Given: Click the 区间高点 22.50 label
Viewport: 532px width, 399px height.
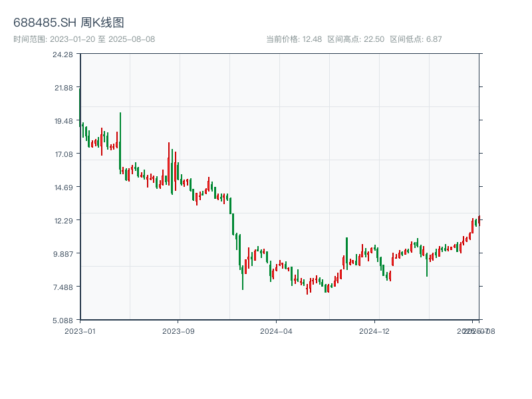Looking at the screenshot, I should pyautogui.click(x=356, y=39).
